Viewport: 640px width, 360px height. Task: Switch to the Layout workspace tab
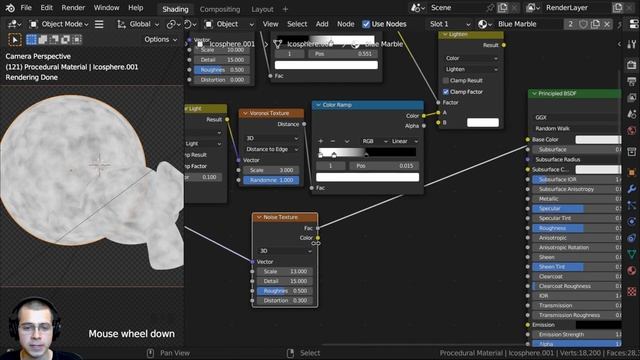coord(262,9)
